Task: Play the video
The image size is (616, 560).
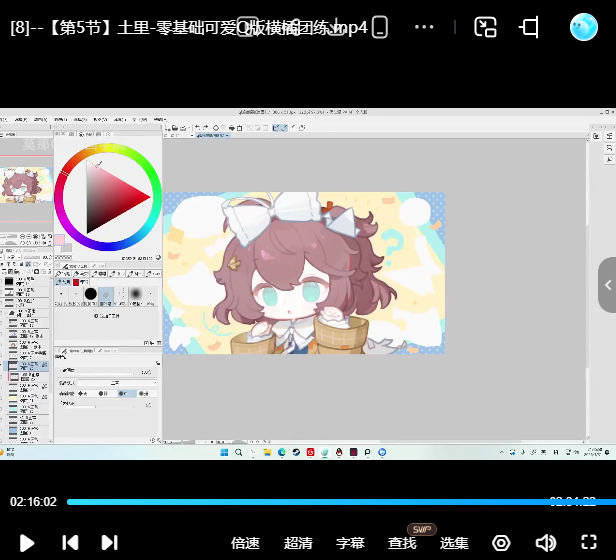Action: [27, 543]
